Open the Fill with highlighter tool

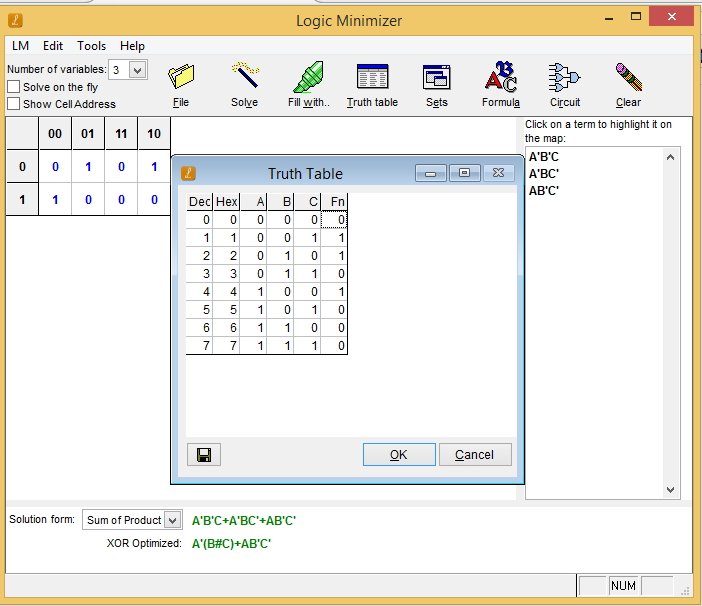coord(308,84)
